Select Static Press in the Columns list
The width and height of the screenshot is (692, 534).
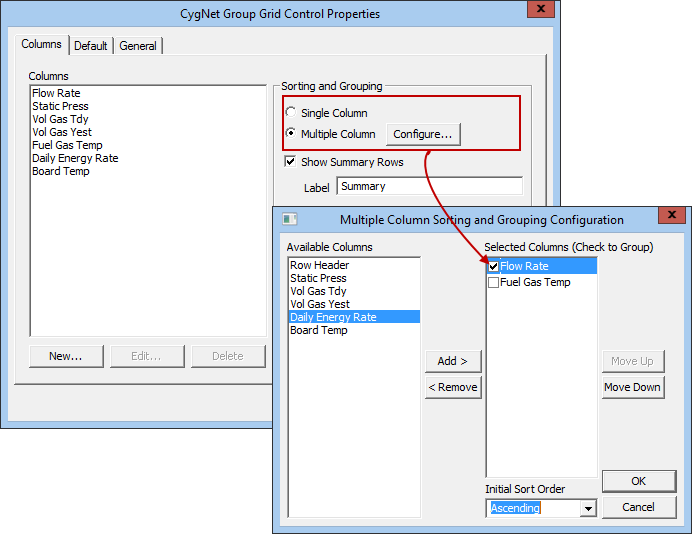(x=60, y=106)
